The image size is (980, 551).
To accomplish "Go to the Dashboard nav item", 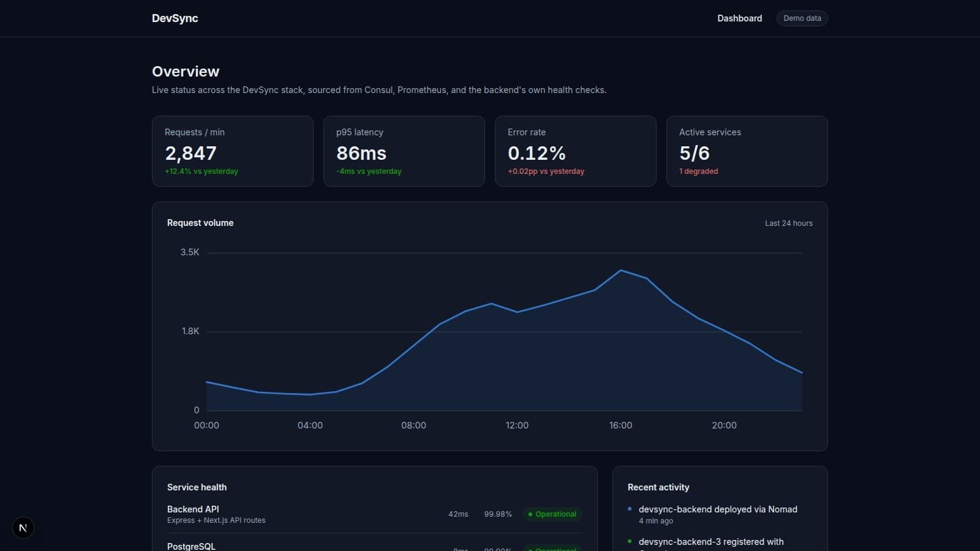I will pyautogui.click(x=740, y=18).
